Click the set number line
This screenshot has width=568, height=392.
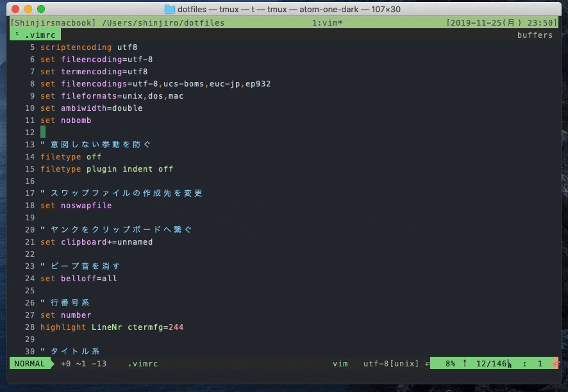[65, 315]
